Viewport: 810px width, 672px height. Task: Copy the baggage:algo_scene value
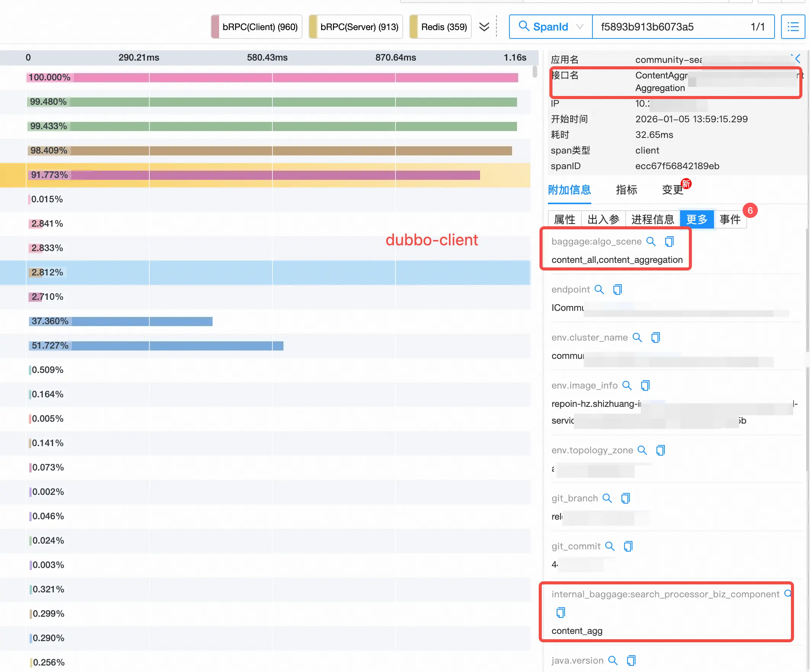[x=669, y=242]
